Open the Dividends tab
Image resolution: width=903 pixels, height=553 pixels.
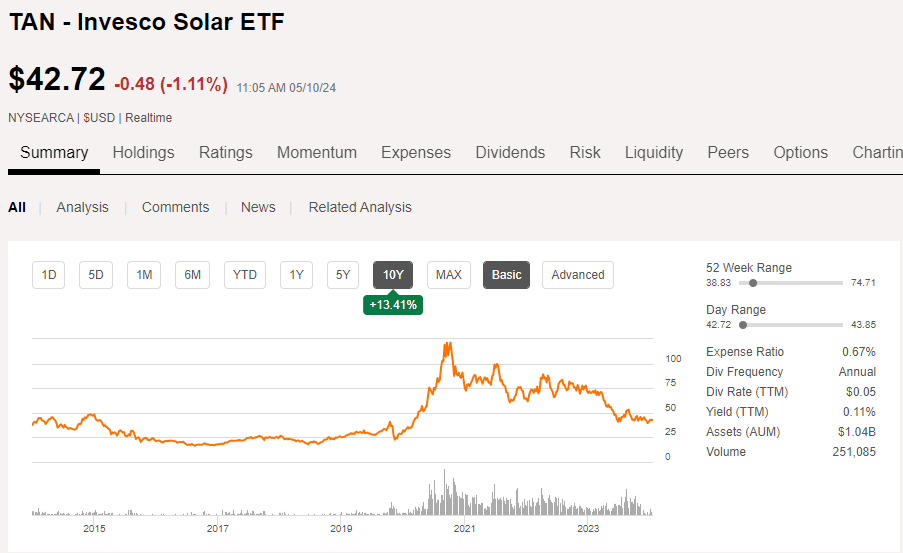[x=510, y=152]
